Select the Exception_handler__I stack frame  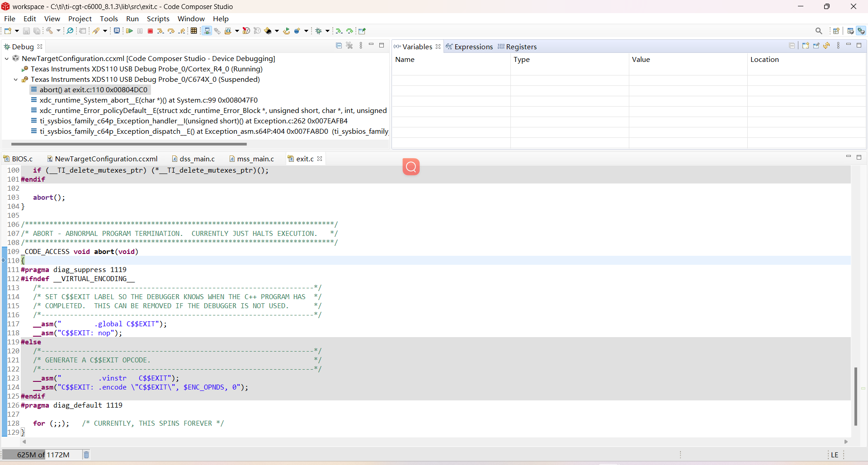(189, 121)
